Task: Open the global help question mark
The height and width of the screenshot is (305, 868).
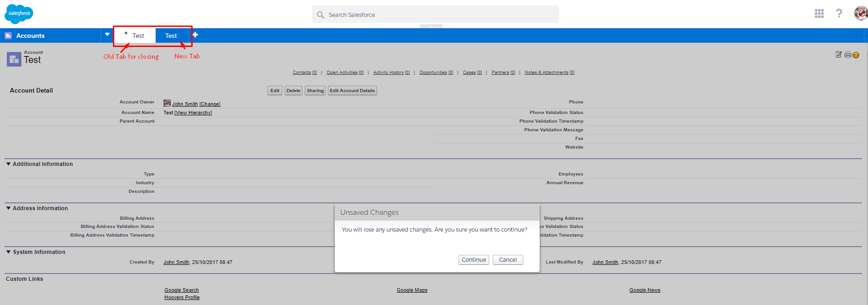Action: [x=839, y=13]
